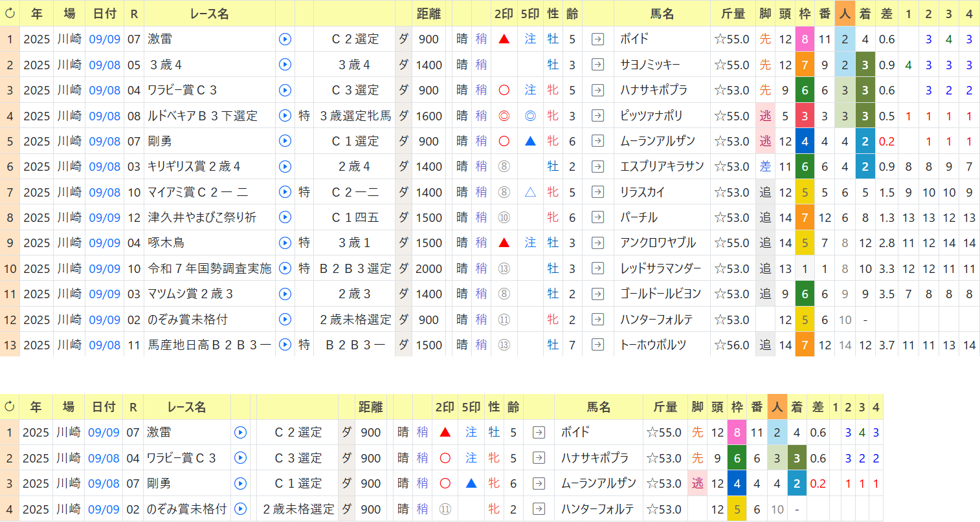Click the refresh icon in the top table header
980x522 pixels.
[x=10, y=14]
